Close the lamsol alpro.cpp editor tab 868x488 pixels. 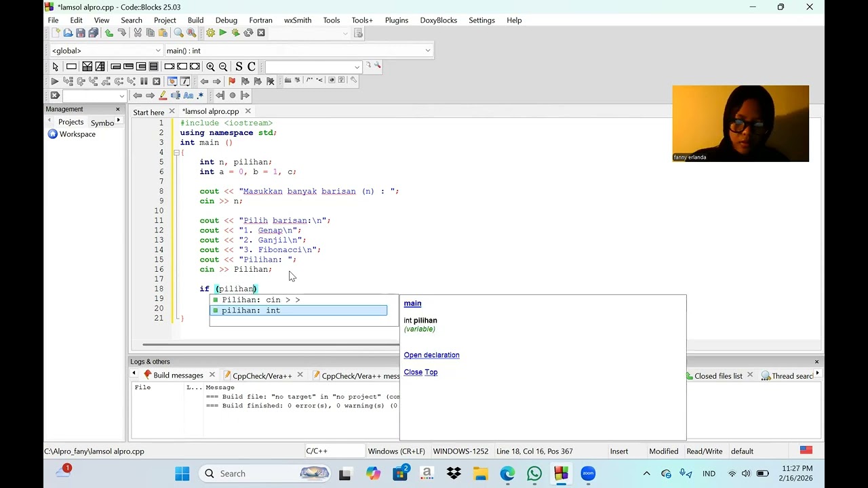(248, 111)
